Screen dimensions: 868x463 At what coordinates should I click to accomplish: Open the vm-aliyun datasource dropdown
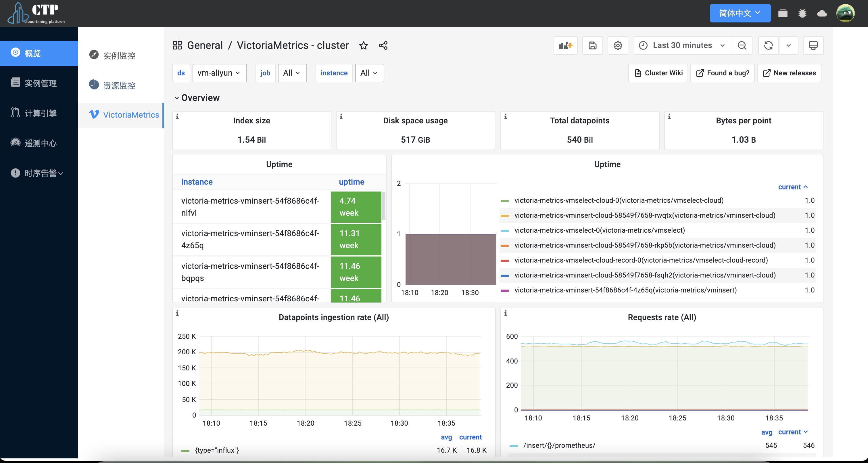pos(219,73)
